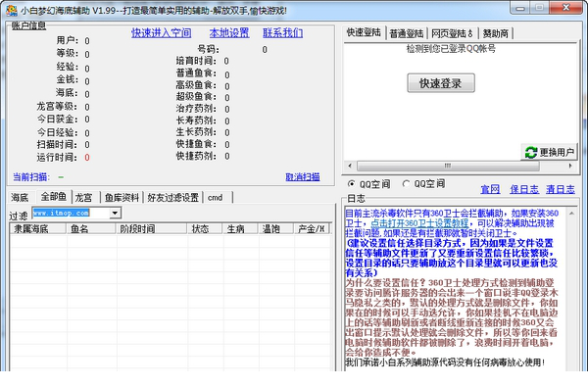The width and height of the screenshot is (588, 386).
Task: Click the 普通鱼食 label
Action: (196, 73)
